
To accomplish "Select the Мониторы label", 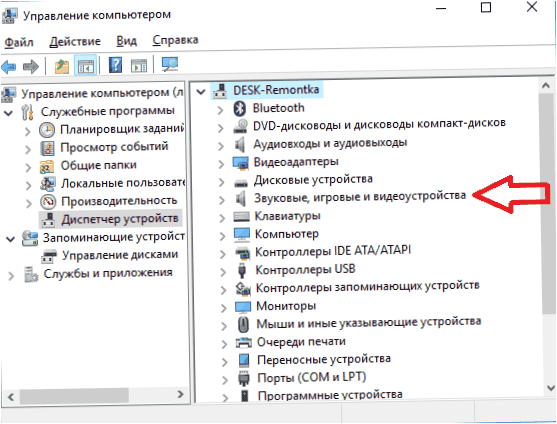I will pyautogui.click(x=286, y=306).
